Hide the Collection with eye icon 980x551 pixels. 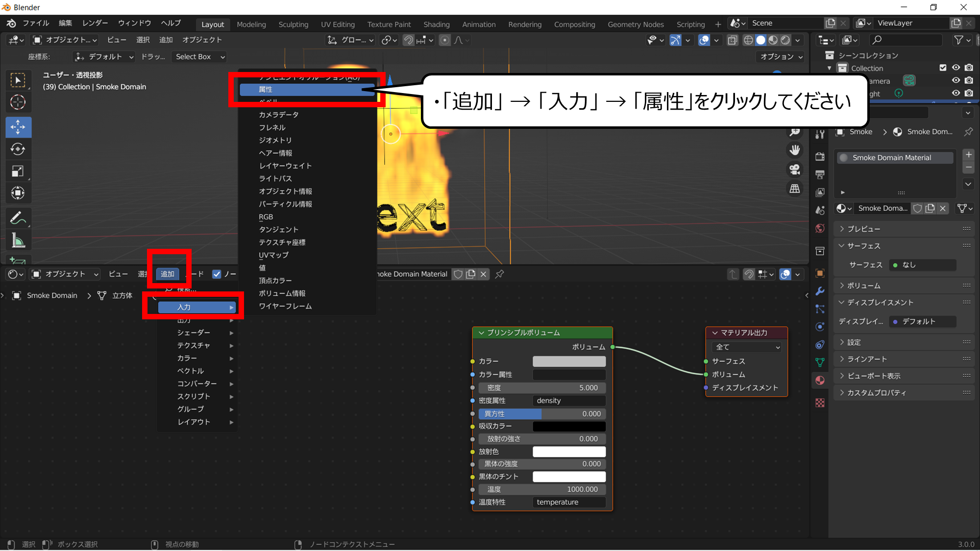[956, 68]
